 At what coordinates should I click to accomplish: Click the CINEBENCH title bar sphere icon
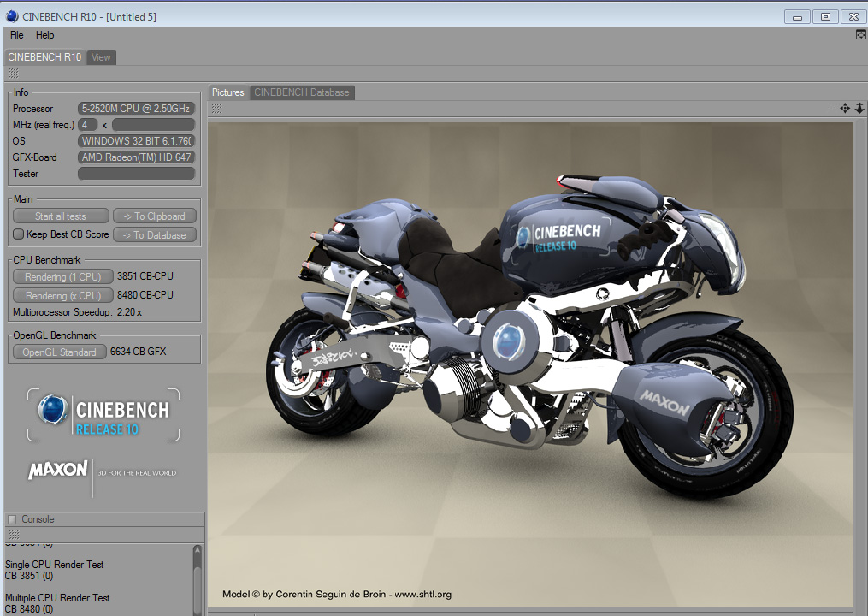coord(10,16)
